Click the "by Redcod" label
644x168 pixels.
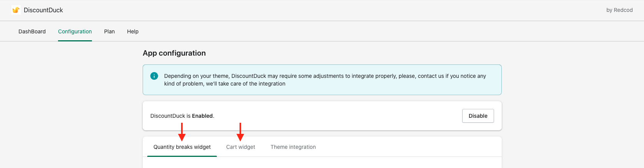pos(619,10)
